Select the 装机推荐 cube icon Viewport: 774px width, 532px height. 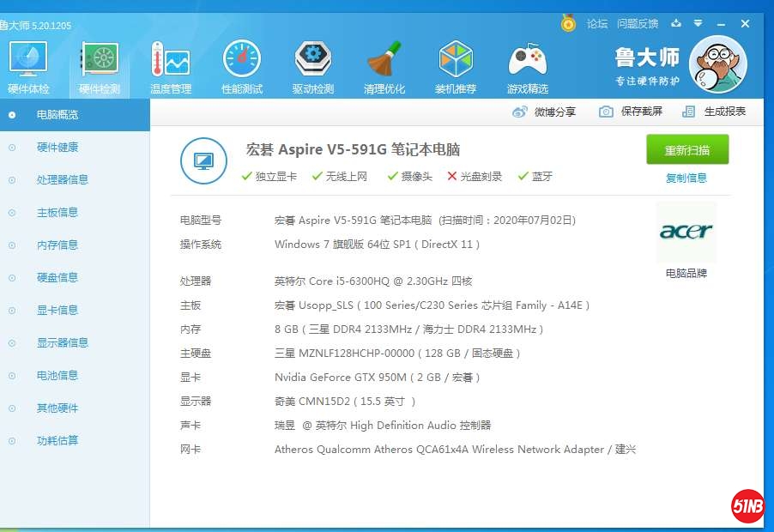(456, 60)
